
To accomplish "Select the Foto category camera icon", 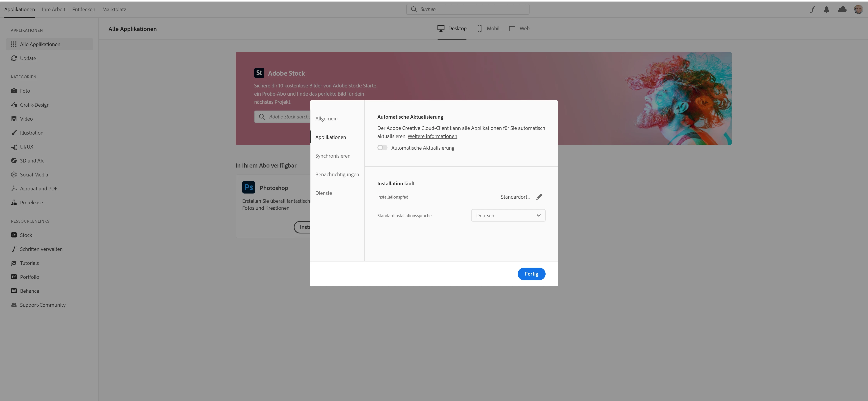I will pyautogui.click(x=14, y=91).
